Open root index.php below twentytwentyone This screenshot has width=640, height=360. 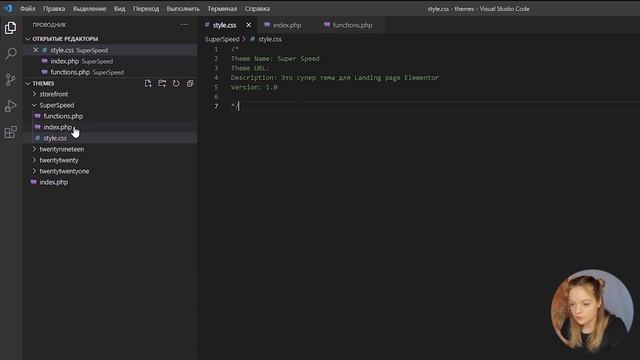pos(54,182)
